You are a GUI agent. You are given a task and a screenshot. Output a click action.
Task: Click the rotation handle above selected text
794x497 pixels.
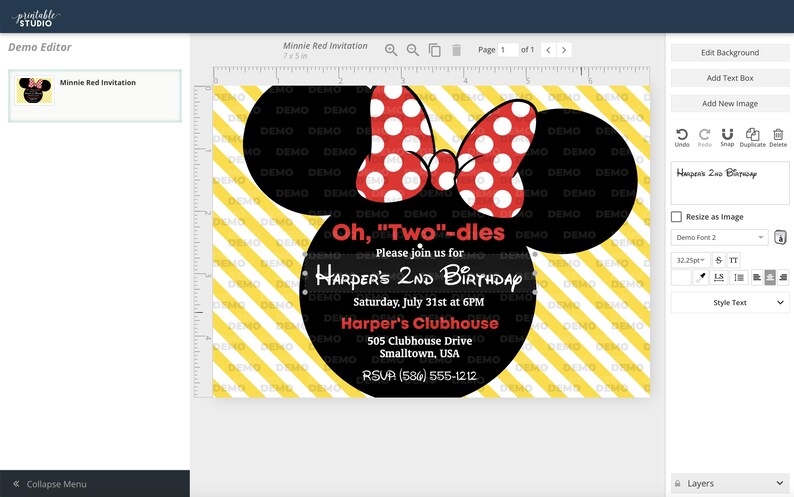(x=420, y=246)
